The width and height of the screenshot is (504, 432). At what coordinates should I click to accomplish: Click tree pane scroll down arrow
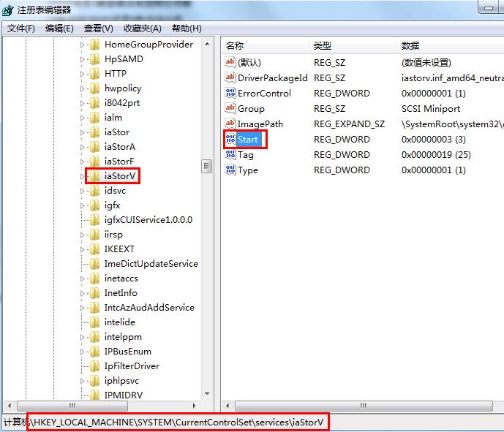pyautogui.click(x=207, y=394)
